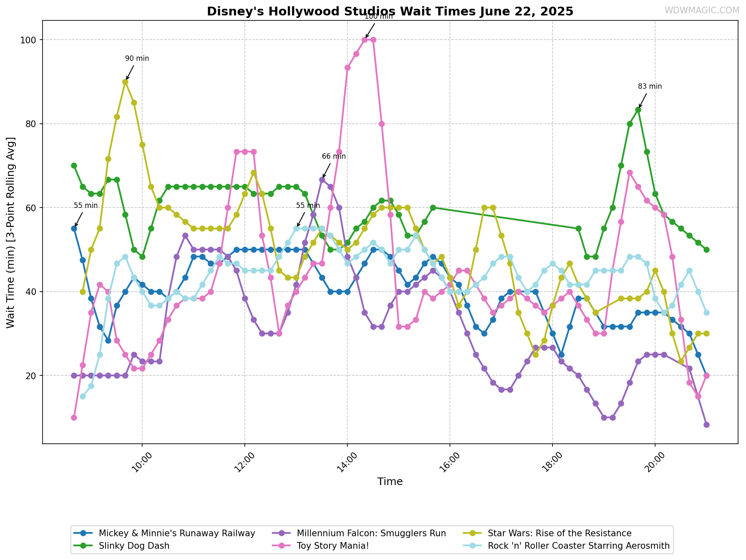
Task: Select Rock 'n' Roller Coaster legend entry
Action: [566, 546]
